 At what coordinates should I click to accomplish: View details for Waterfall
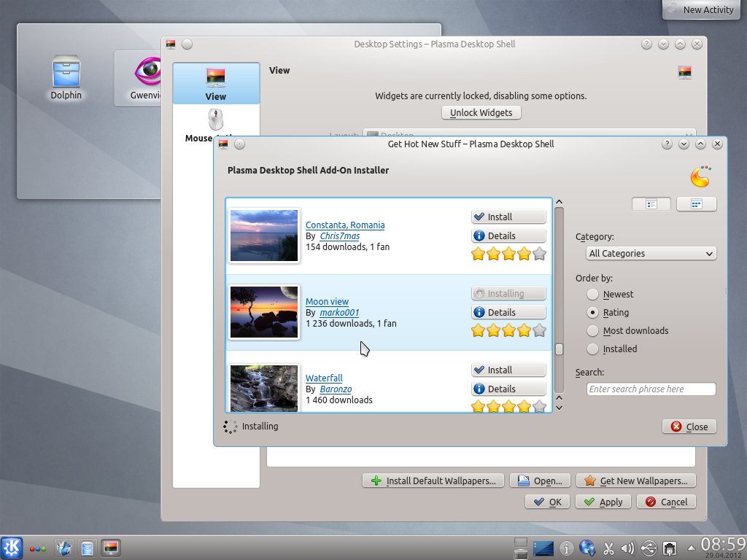click(x=508, y=389)
